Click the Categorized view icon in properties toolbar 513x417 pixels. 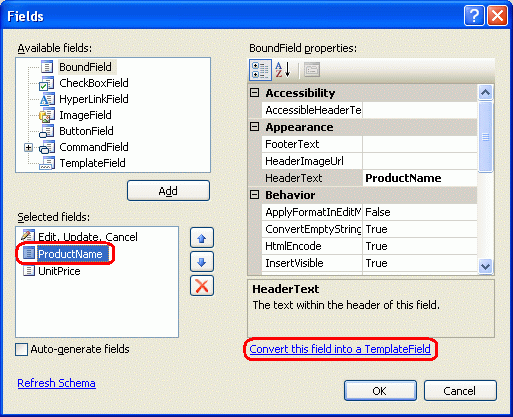[260, 70]
